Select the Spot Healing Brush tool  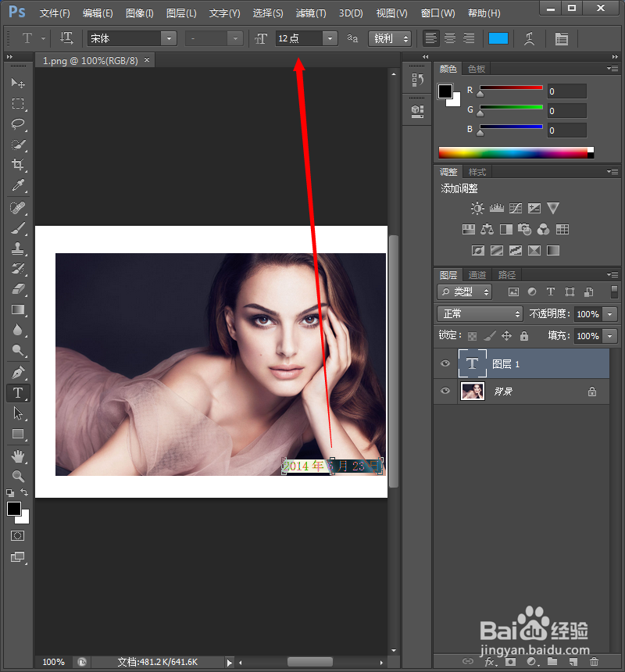pos(17,208)
